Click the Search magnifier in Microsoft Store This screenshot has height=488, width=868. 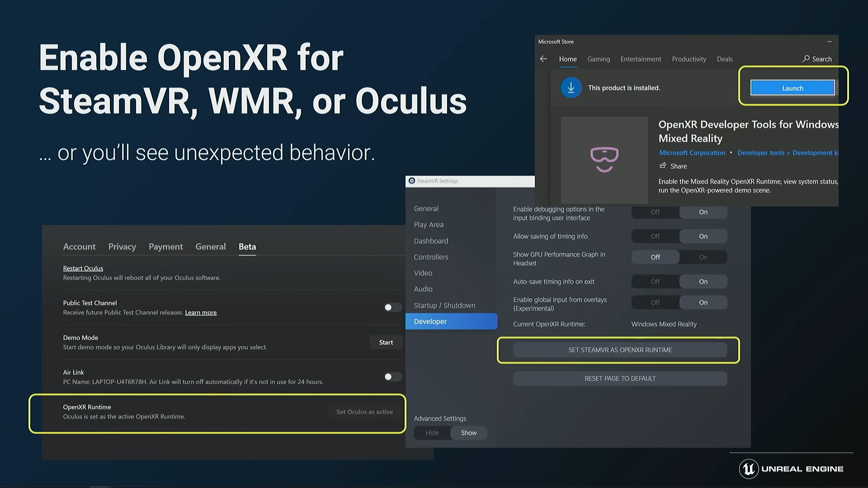(806, 59)
